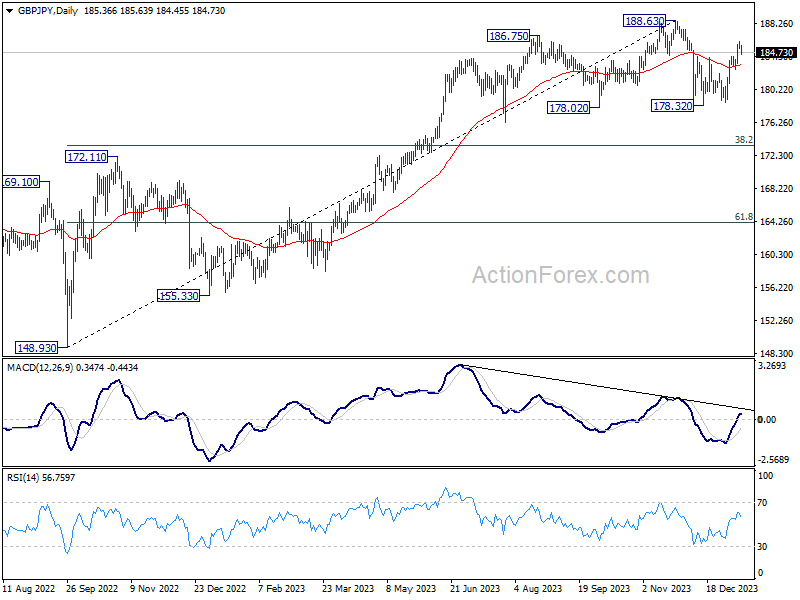The height and width of the screenshot is (600, 800).
Task: Click the 21 Jun 2023 date marker
Action: point(474,588)
